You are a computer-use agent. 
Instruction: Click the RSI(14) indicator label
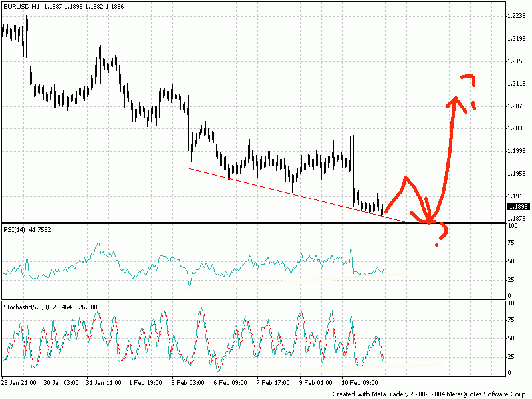click(x=14, y=229)
